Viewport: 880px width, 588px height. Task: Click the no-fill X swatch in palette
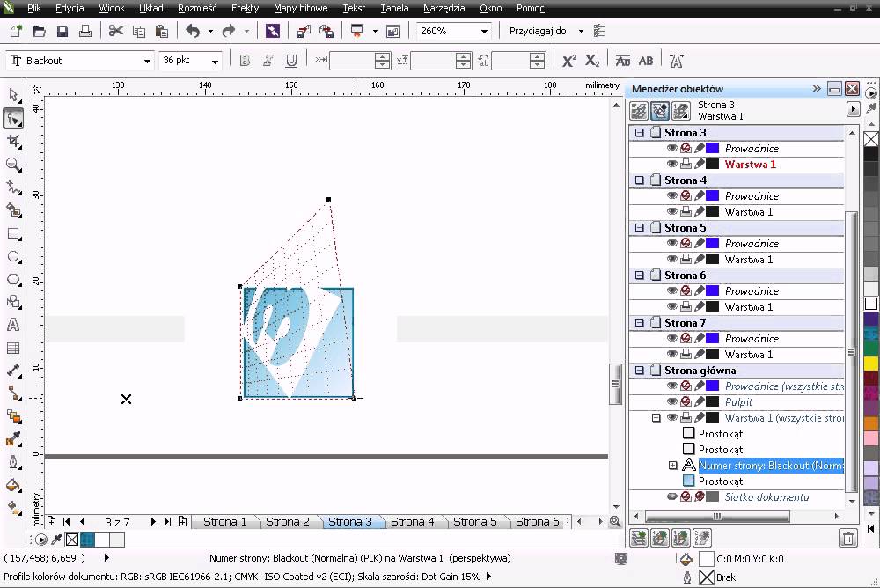(871, 139)
